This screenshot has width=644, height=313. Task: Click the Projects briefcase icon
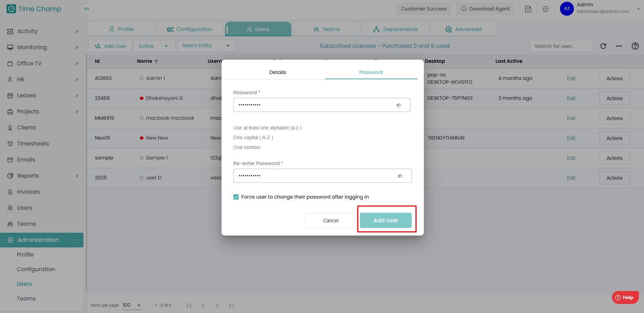pyautogui.click(x=10, y=112)
